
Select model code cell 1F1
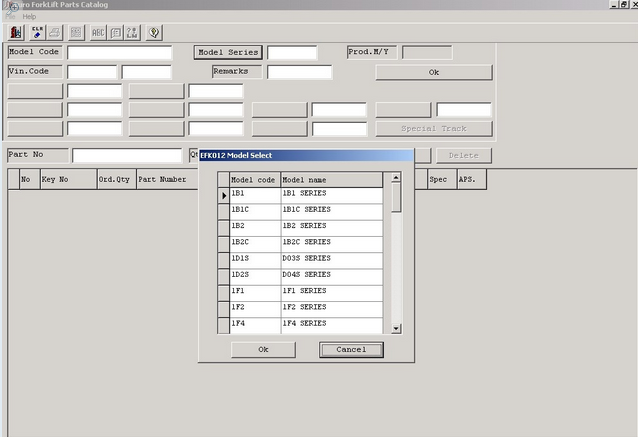pos(255,293)
